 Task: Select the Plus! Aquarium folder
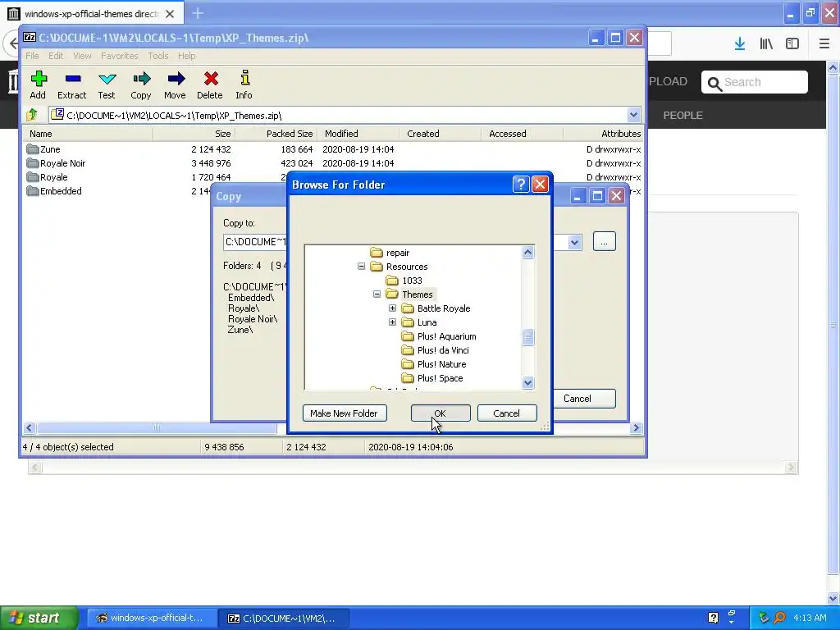point(446,336)
